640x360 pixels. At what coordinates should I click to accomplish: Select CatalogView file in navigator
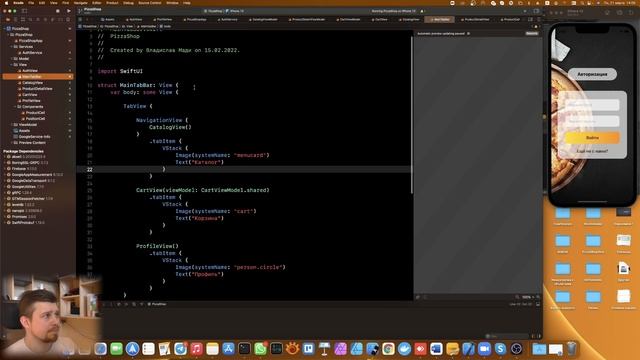pos(32,82)
